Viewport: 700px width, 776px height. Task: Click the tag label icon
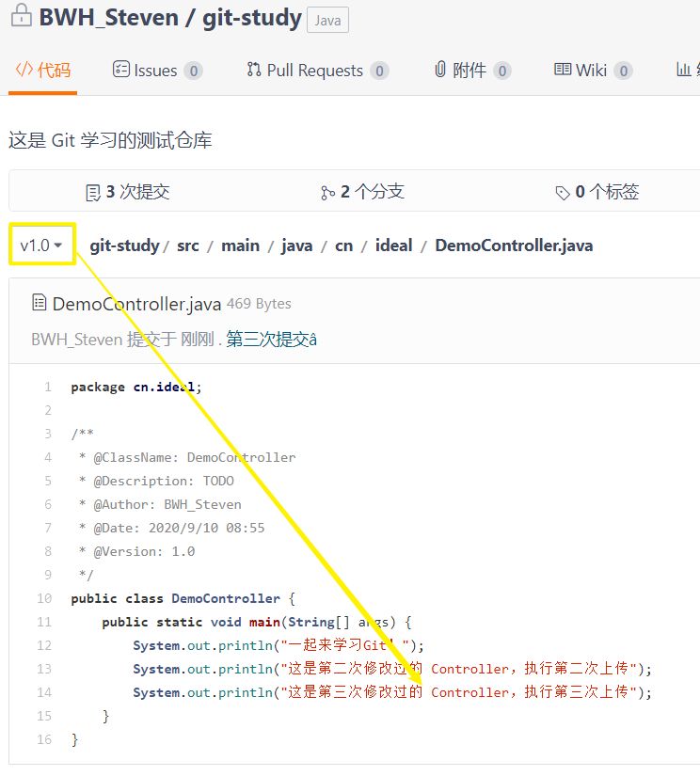click(x=563, y=193)
